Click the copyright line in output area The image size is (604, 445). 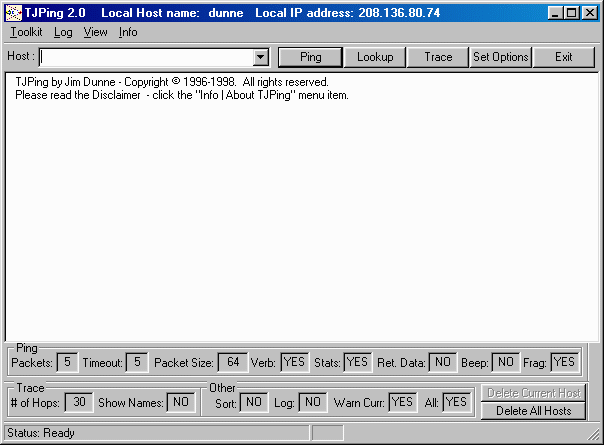172,82
